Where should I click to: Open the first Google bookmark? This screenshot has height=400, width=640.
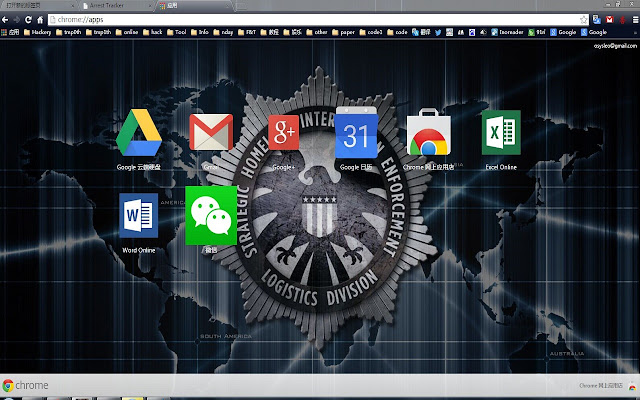(x=563, y=32)
